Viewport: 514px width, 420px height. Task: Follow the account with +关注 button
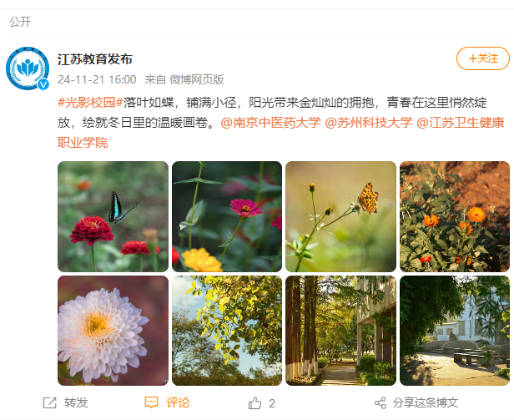(x=483, y=58)
